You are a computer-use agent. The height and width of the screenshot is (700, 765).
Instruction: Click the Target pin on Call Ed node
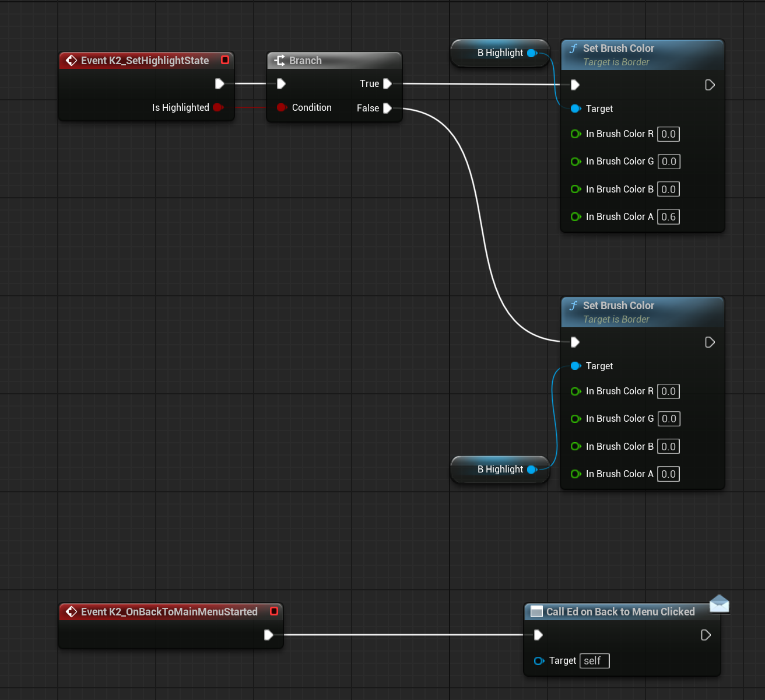(539, 661)
